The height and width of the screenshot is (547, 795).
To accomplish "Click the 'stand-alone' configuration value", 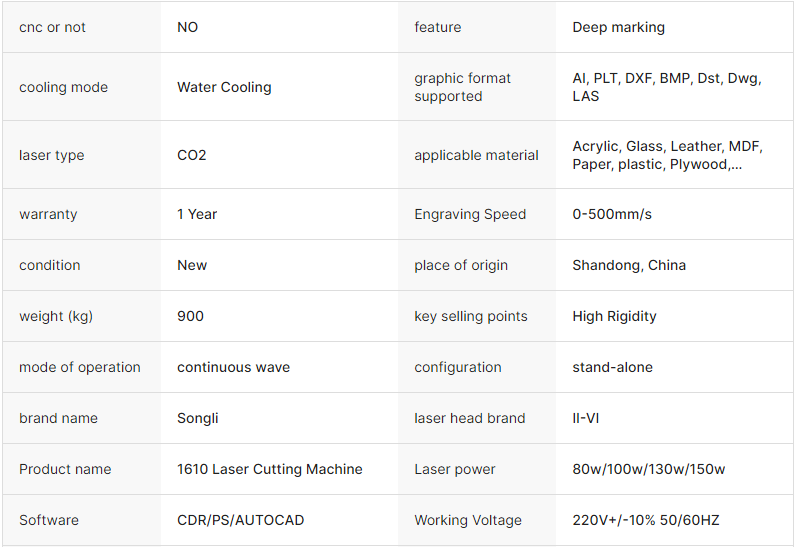I will coord(612,367).
